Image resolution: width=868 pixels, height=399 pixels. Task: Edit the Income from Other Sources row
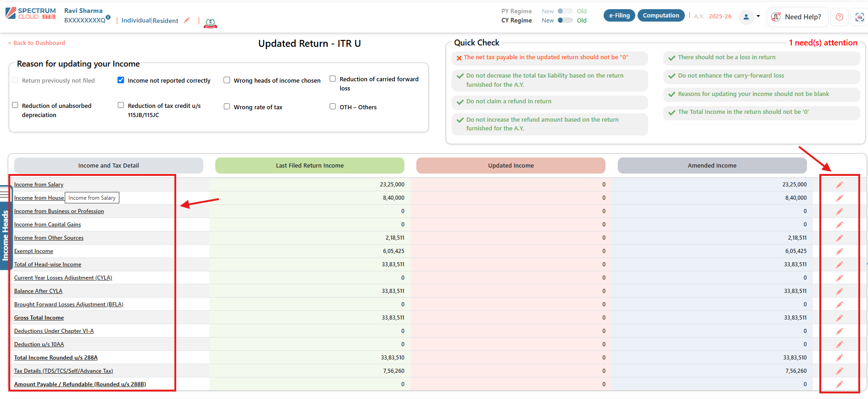(839, 238)
